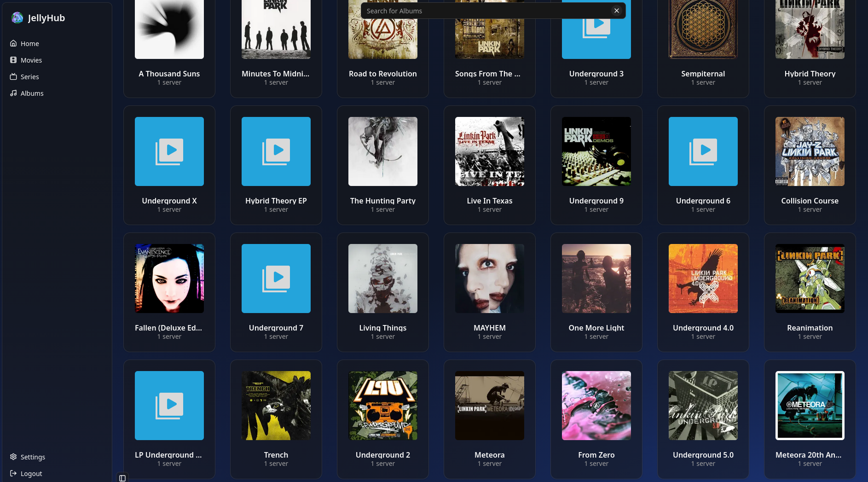Click the "Live In Texas" title text

point(490,201)
